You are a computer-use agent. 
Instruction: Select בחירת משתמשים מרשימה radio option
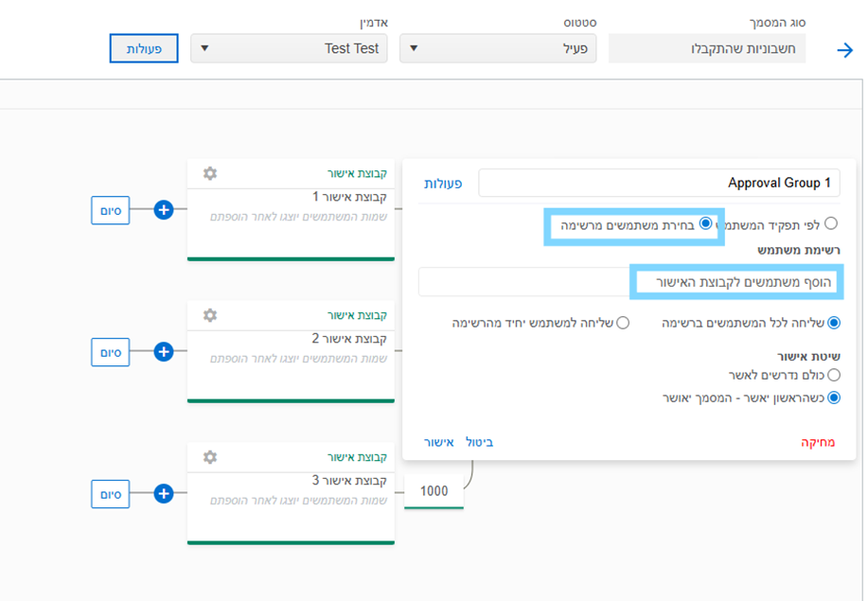pyautogui.click(x=705, y=223)
